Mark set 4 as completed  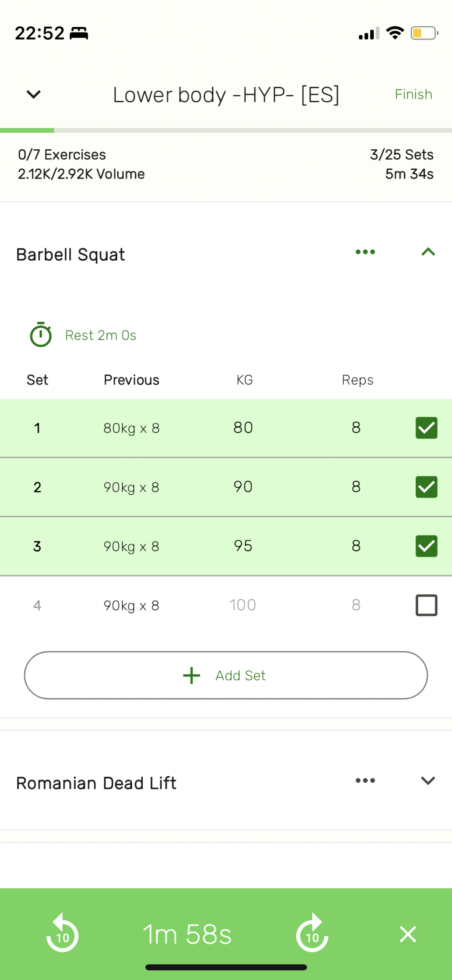click(426, 605)
